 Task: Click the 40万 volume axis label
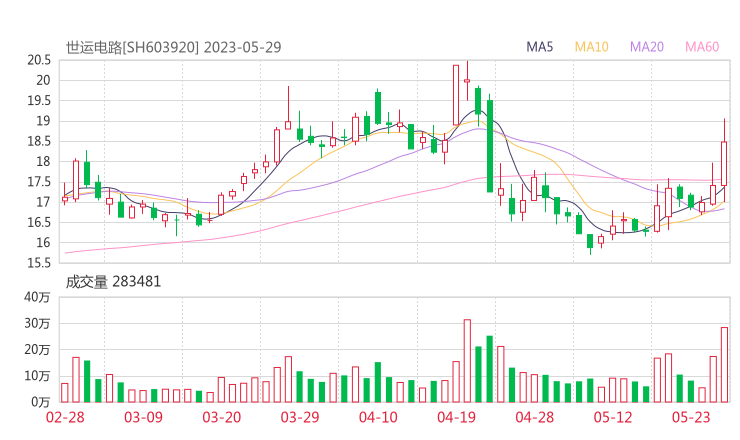click(37, 297)
